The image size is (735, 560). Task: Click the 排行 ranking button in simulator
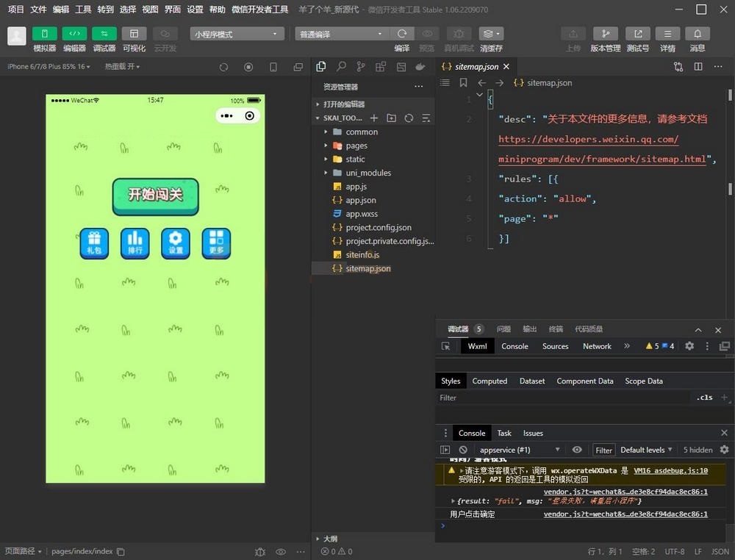click(x=135, y=243)
